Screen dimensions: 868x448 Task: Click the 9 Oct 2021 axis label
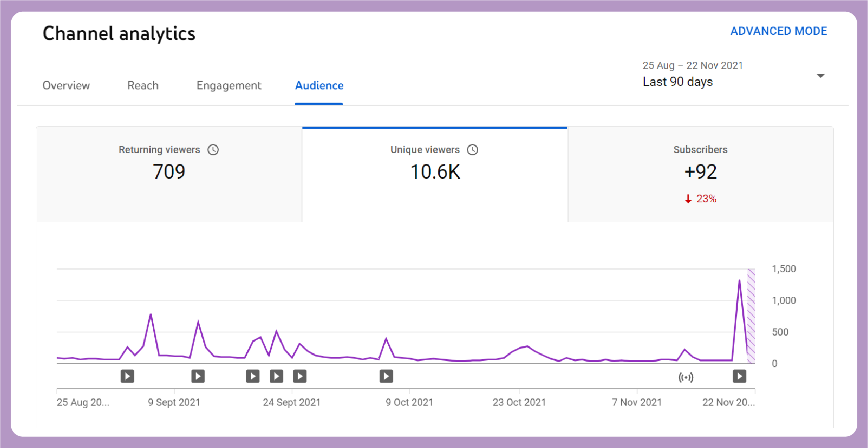[409, 402]
